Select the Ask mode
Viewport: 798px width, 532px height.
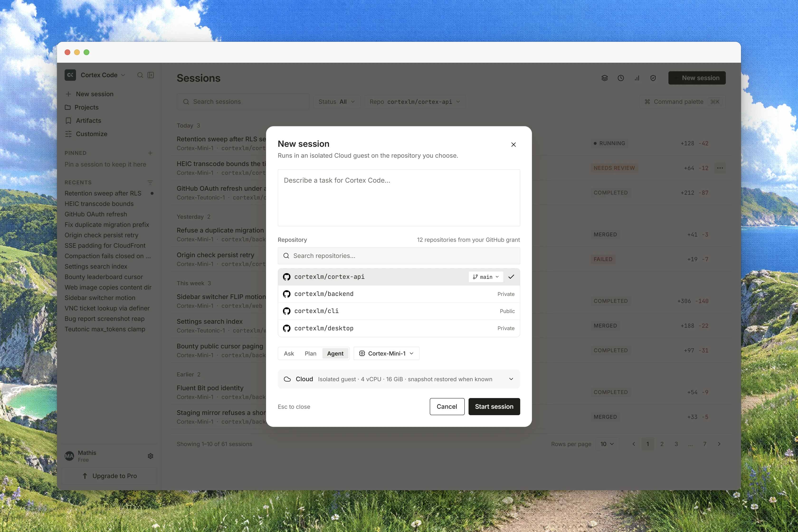pos(289,354)
